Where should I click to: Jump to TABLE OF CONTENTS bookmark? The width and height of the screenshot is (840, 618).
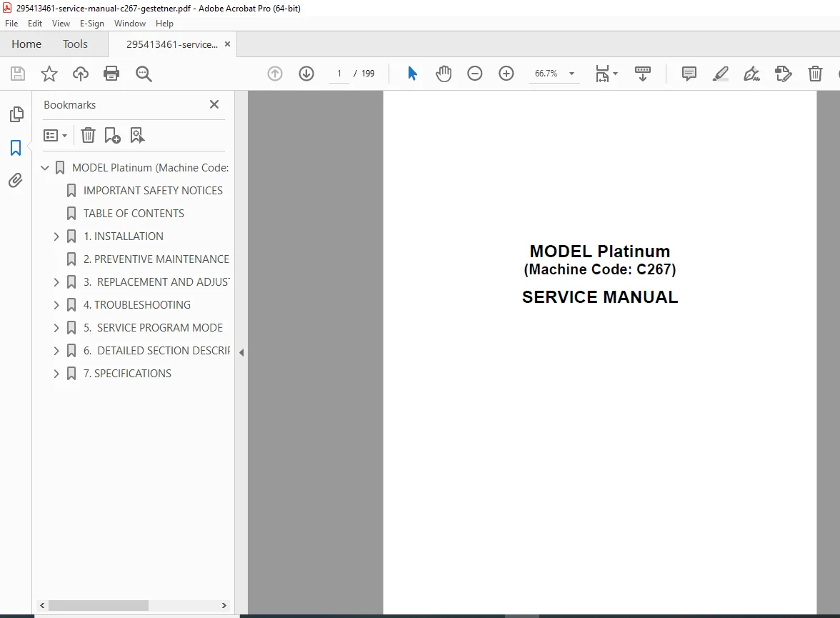pyautogui.click(x=134, y=214)
